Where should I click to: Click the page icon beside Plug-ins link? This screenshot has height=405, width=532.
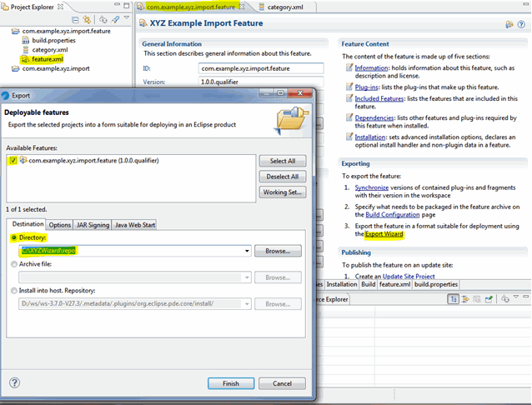(349, 87)
